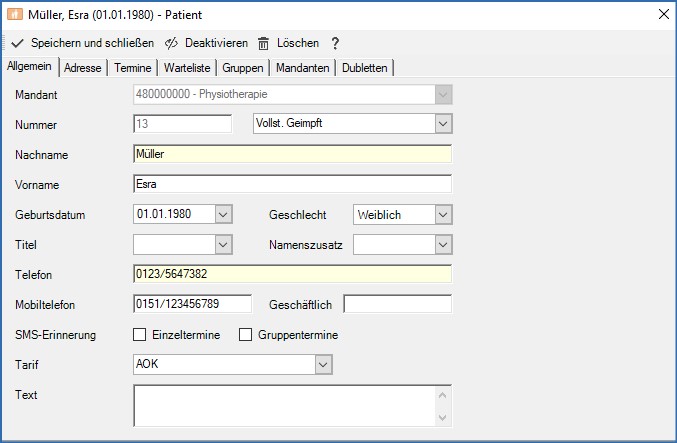This screenshot has height=443, width=677.
Task: Click the Vorname field containing Esra
Action: click(292, 184)
